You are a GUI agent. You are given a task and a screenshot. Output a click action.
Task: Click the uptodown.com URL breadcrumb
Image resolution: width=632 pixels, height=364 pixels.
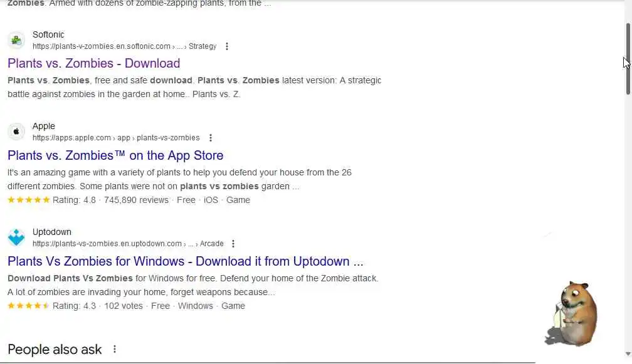[x=128, y=244]
